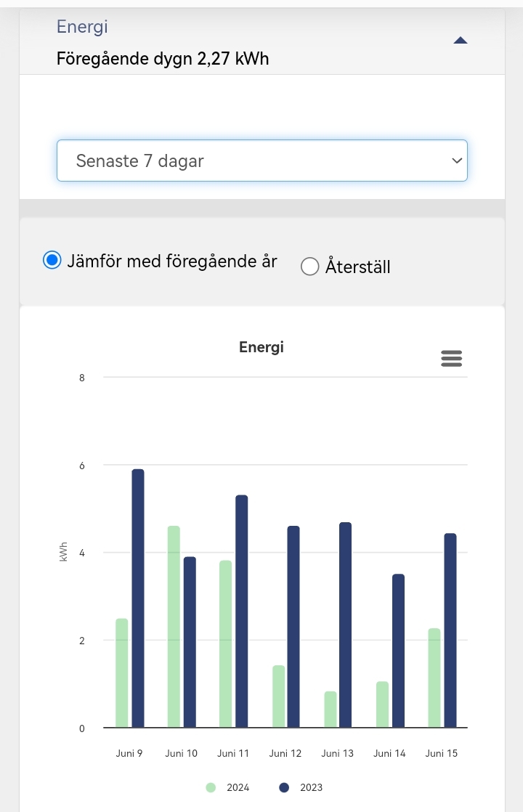The height and width of the screenshot is (812, 523).
Task: Click the 2024 bar for Juni 12
Action: pos(278,696)
